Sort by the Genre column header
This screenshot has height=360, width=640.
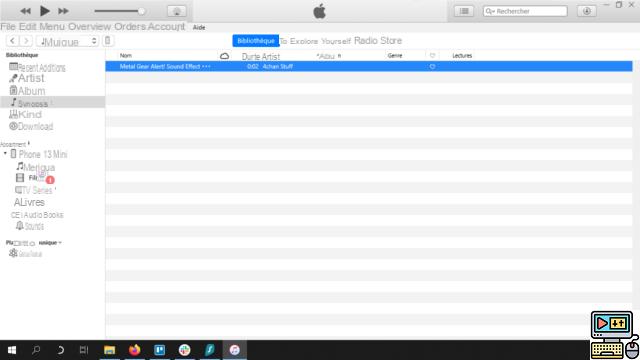(x=395, y=56)
